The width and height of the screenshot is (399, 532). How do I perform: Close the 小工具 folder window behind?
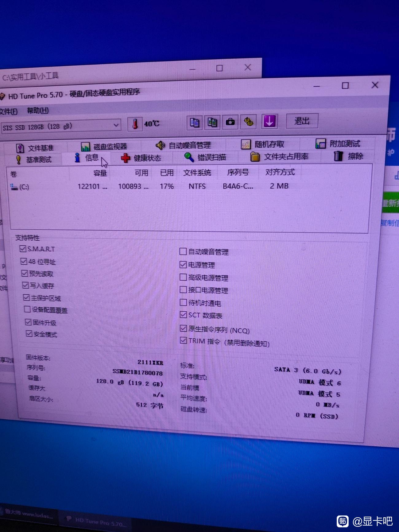click(248, 67)
